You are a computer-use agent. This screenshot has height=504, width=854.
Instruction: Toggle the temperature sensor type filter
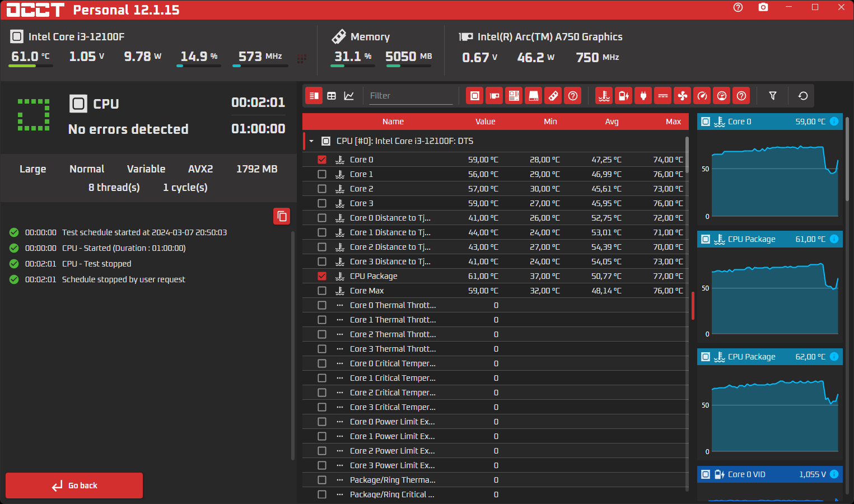[604, 96]
